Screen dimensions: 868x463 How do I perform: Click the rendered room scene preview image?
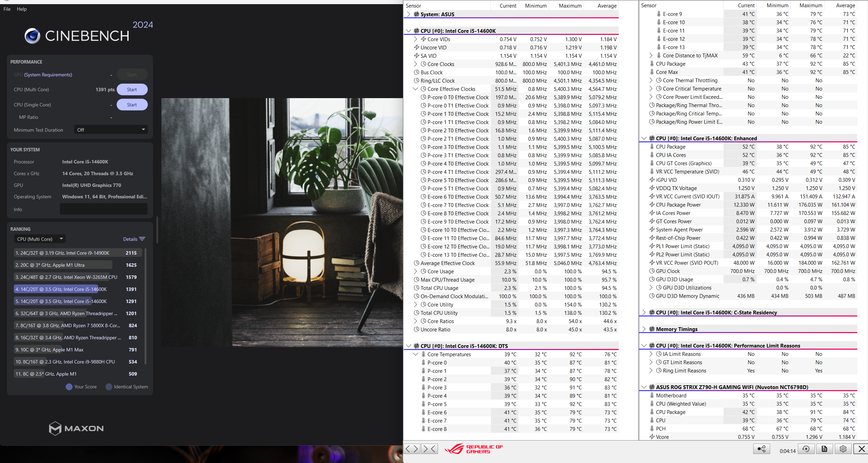point(282,222)
